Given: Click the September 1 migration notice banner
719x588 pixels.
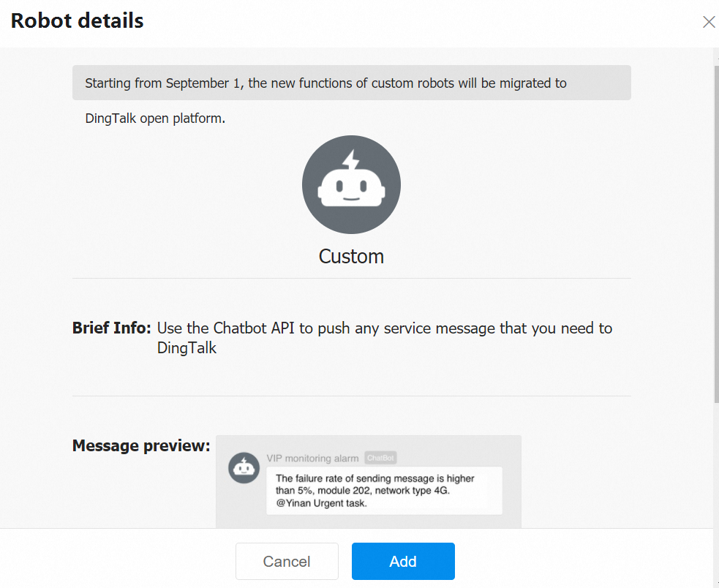Looking at the screenshot, I should tap(352, 83).
